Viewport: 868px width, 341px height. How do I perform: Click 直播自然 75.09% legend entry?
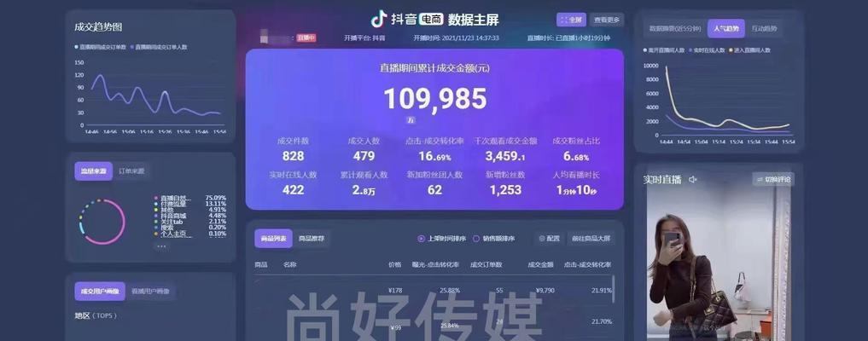point(189,198)
